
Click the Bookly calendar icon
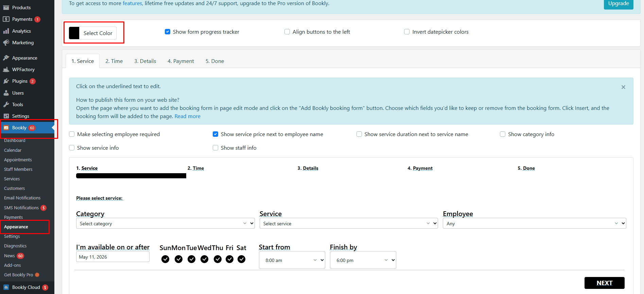coord(6,128)
